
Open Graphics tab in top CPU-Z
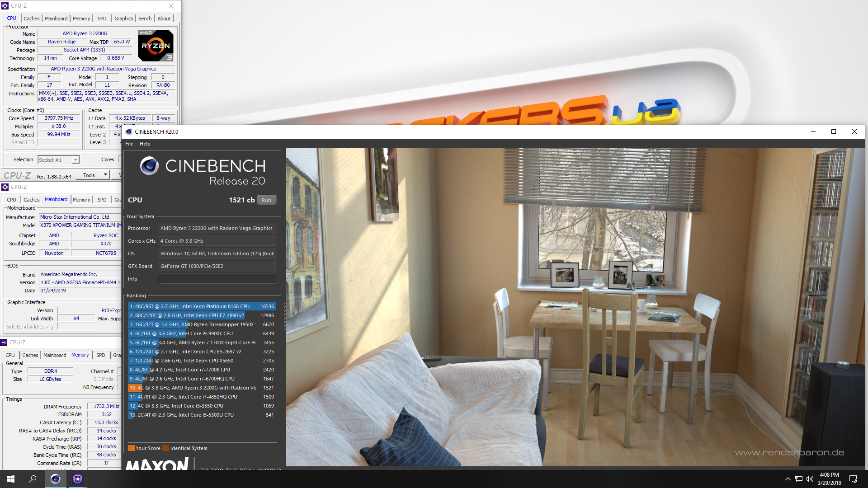click(x=123, y=19)
